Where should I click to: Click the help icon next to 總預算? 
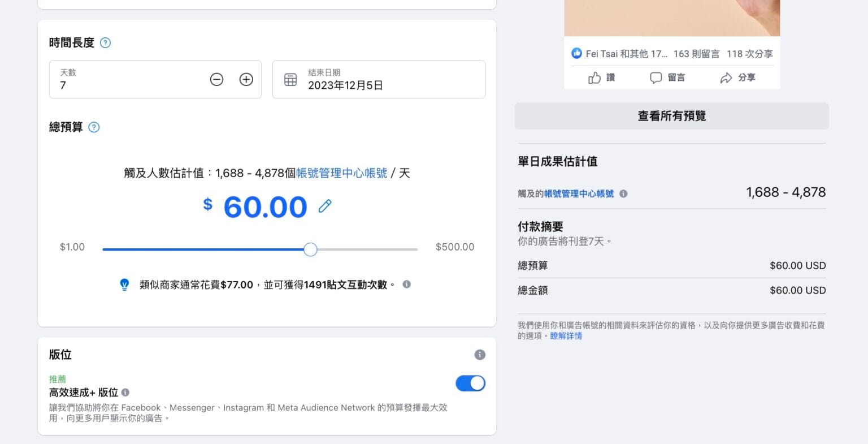(x=93, y=127)
